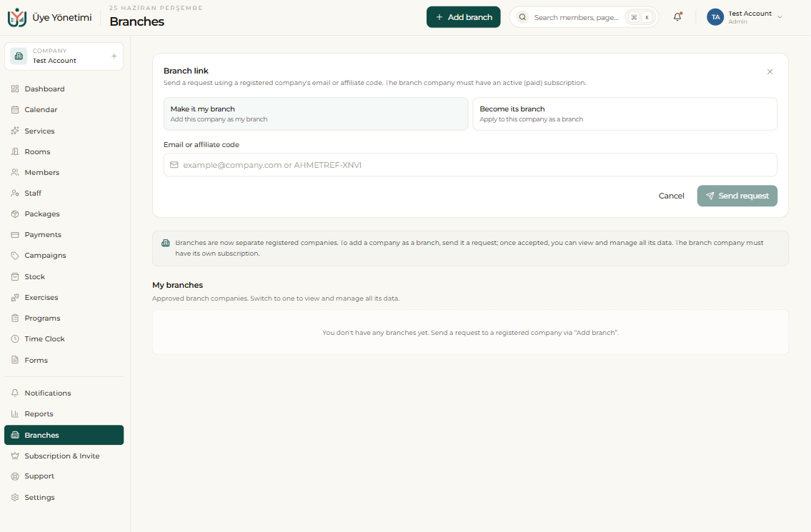Click the Send request button
811x532 pixels.
[x=737, y=196]
